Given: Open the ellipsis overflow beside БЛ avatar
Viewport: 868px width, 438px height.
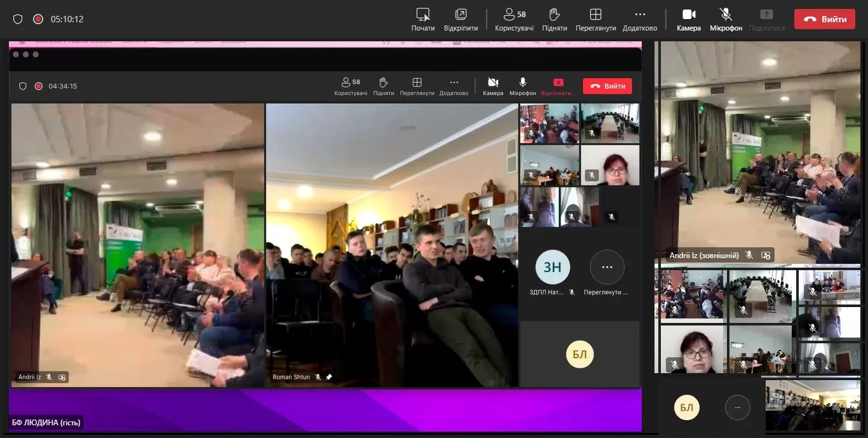Looking at the screenshot, I should [x=737, y=407].
